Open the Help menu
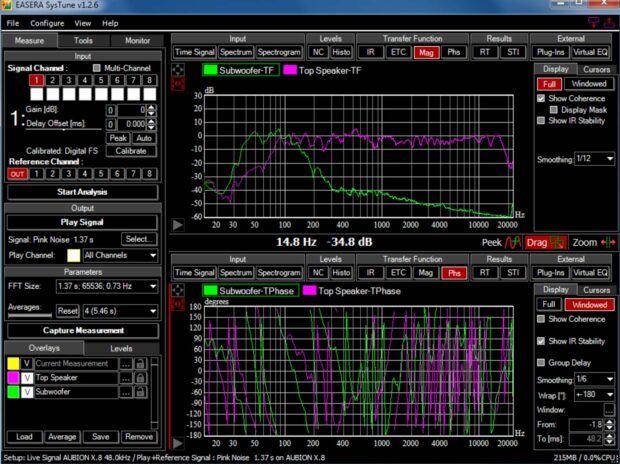The image size is (620, 464). tap(110, 23)
